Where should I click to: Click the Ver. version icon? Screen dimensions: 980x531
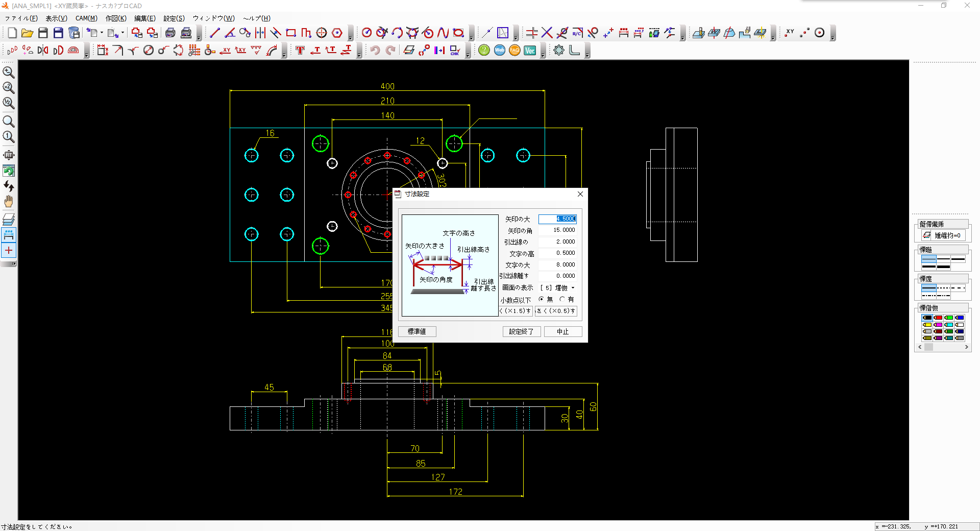[x=530, y=50]
